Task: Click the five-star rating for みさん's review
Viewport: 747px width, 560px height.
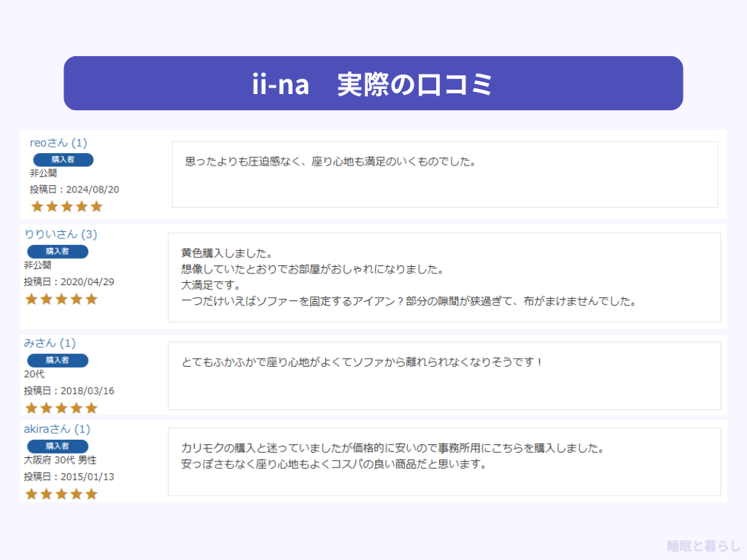Action: pyautogui.click(x=61, y=408)
